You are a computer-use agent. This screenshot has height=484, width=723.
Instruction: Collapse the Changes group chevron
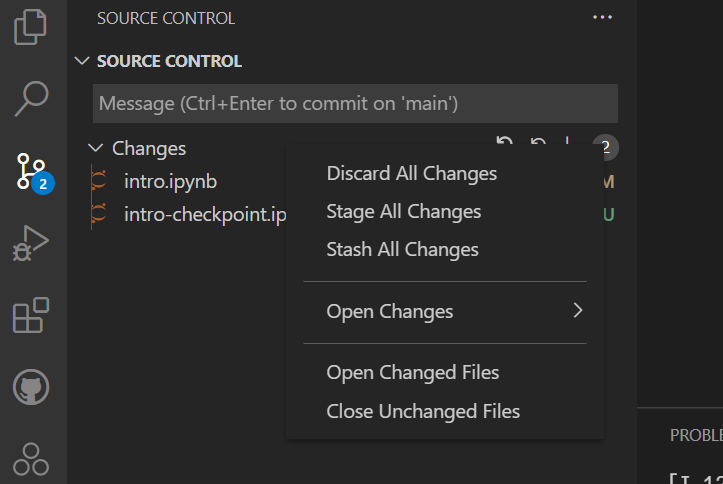tap(96, 148)
